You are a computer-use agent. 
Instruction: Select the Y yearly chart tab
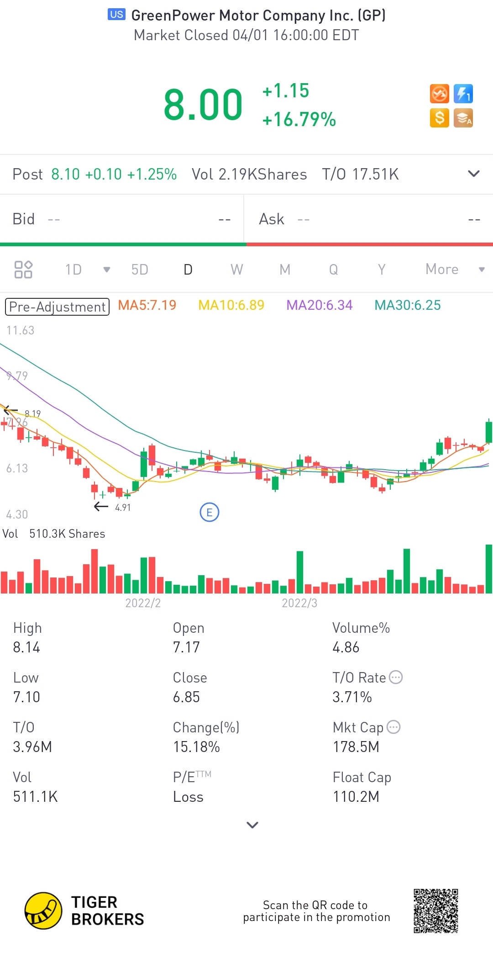click(382, 270)
